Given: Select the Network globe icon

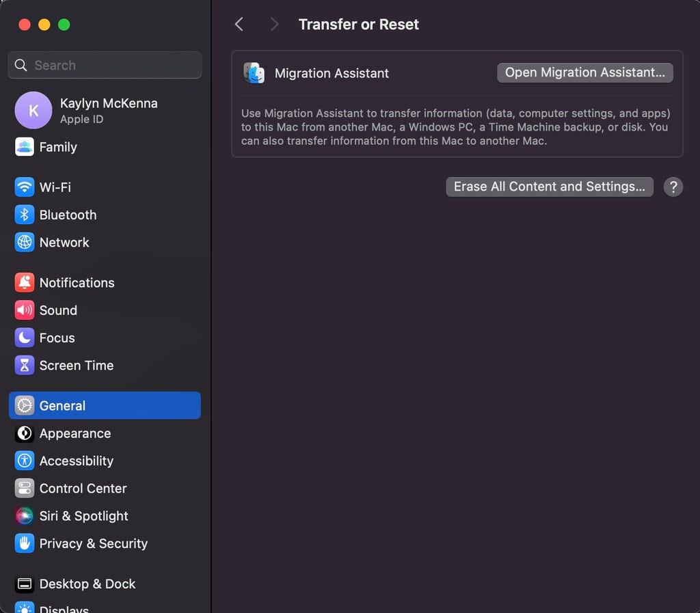Looking at the screenshot, I should [25, 243].
